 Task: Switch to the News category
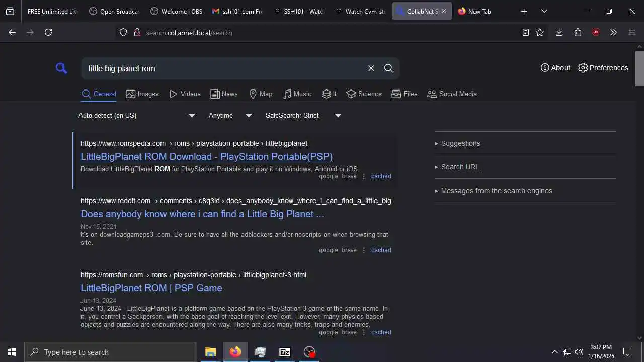(x=224, y=94)
